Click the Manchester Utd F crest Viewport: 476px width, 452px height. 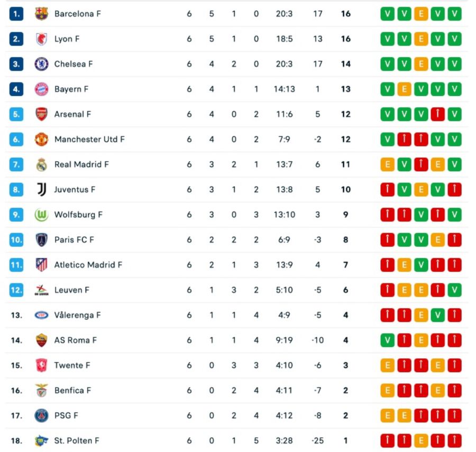[41, 140]
